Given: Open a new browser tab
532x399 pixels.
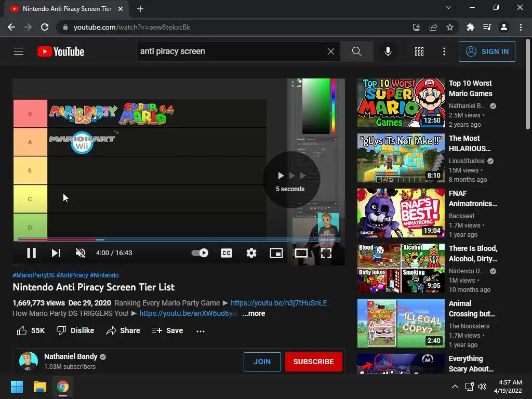Looking at the screenshot, I should point(140,9).
